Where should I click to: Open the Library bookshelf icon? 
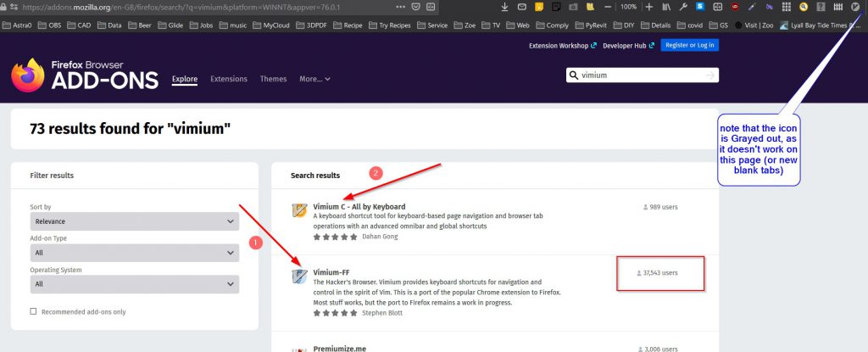[665, 7]
